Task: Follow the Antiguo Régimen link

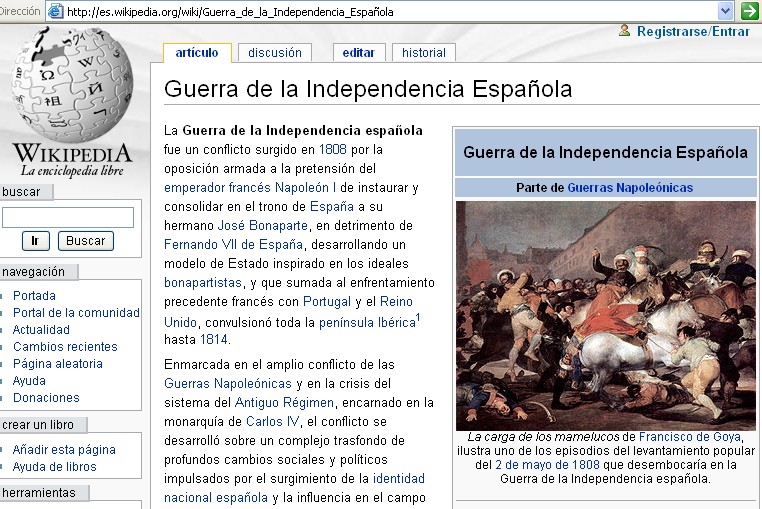Action: pos(284,403)
